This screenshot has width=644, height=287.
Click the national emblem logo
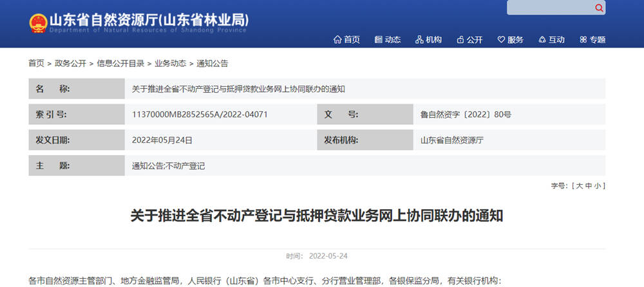pyautogui.click(x=39, y=23)
